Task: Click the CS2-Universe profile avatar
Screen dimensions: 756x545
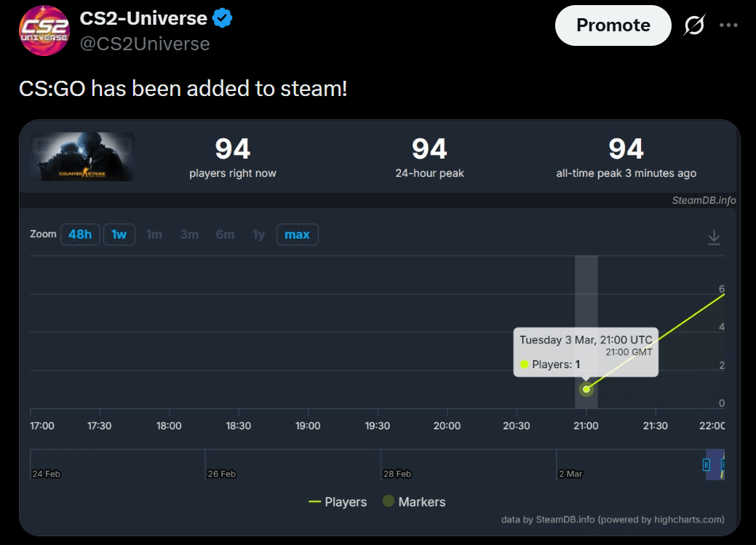Action: pos(44,31)
